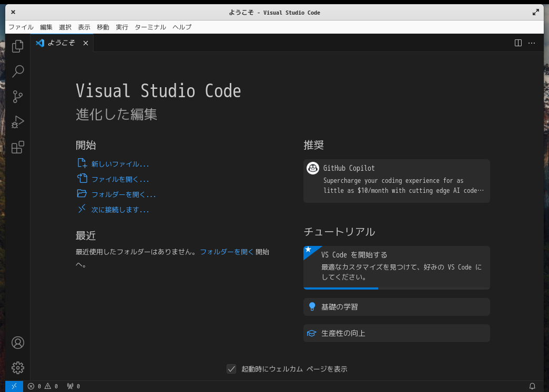
Task: Open the Explorer view in activity bar
Action: (x=17, y=46)
